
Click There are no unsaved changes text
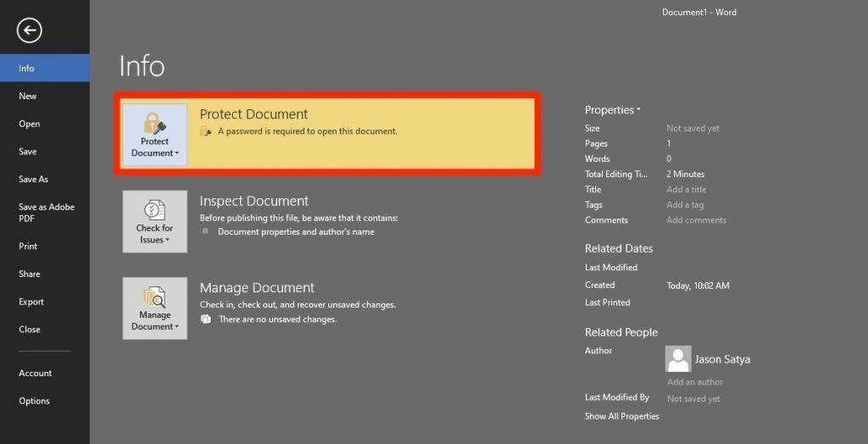tap(277, 319)
